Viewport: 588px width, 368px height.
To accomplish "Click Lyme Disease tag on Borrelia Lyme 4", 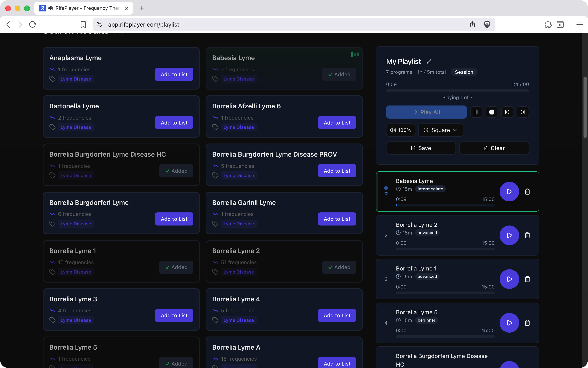I will (239, 320).
